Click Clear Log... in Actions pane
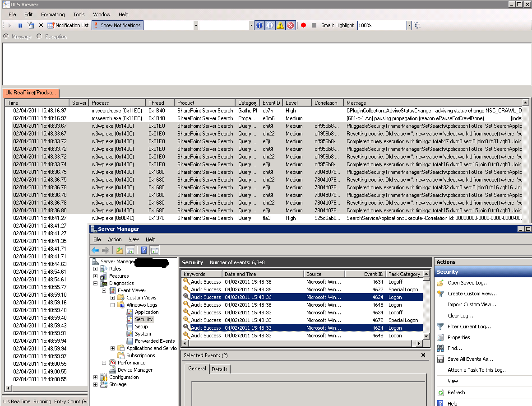This screenshot has width=532, height=406. pos(460,316)
